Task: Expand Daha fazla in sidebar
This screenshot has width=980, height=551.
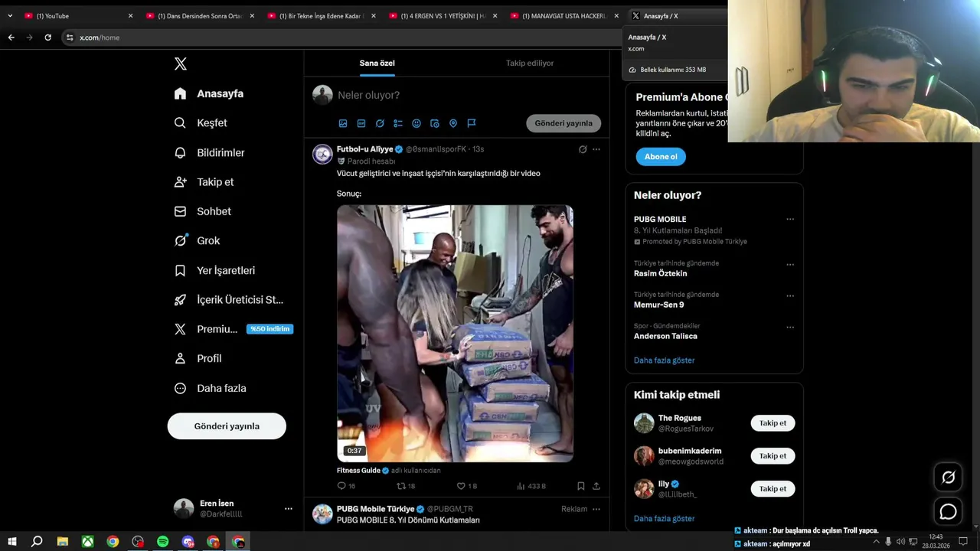Action: (211, 388)
